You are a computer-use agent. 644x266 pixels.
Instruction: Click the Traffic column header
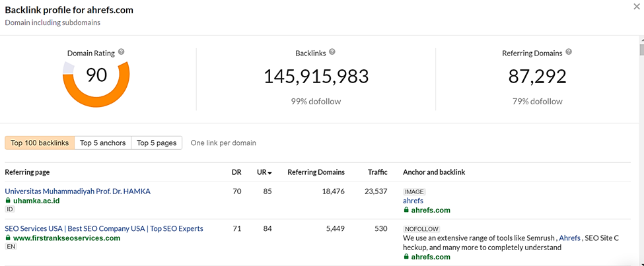pyautogui.click(x=377, y=172)
